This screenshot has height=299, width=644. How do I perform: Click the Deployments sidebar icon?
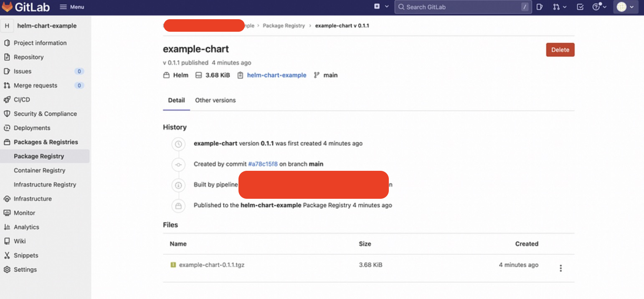7,128
